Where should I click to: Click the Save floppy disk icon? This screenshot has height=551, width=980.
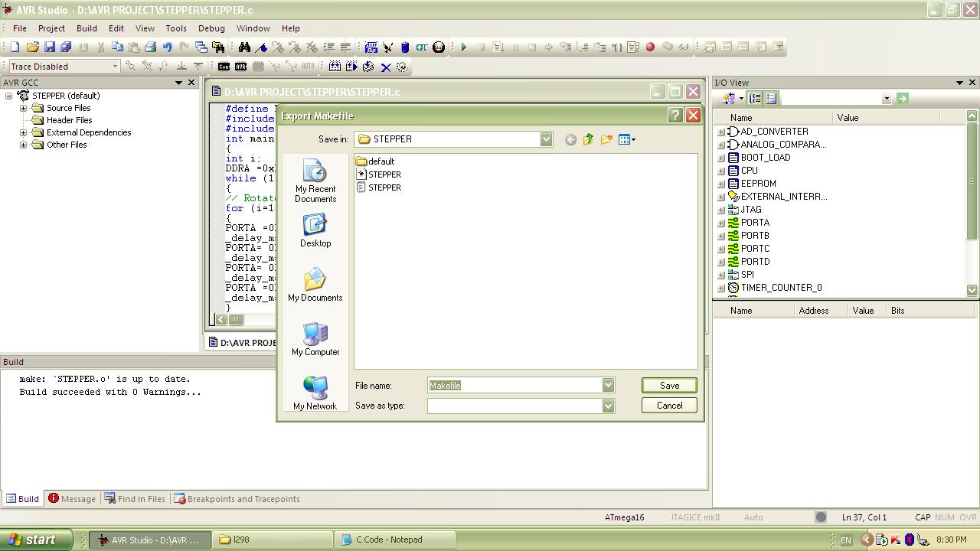pyautogui.click(x=50, y=47)
